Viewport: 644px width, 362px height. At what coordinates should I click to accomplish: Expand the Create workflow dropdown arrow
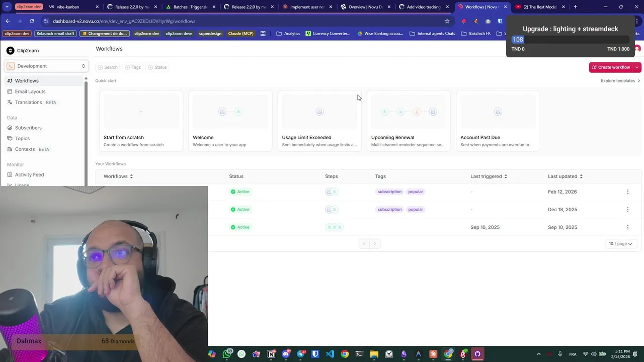tap(637, 67)
